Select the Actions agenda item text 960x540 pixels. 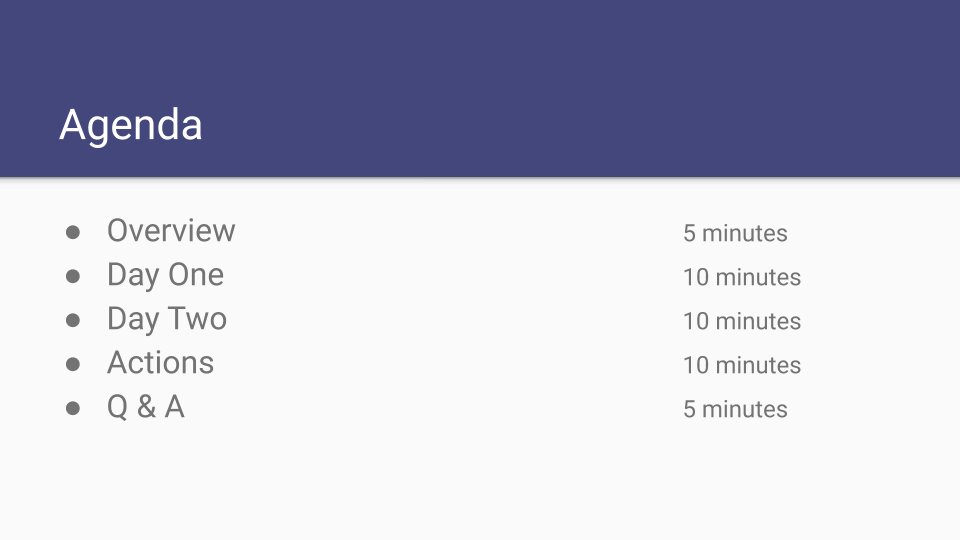tap(160, 362)
